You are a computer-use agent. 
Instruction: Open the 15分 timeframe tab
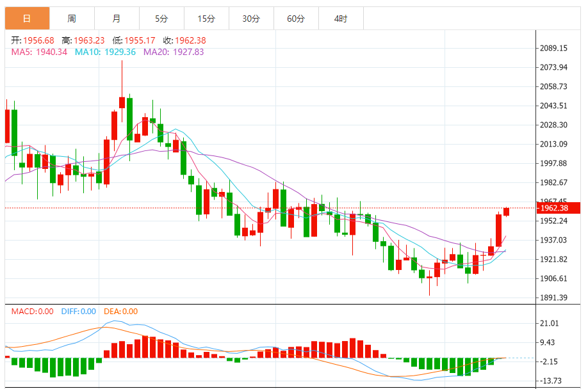pos(206,19)
